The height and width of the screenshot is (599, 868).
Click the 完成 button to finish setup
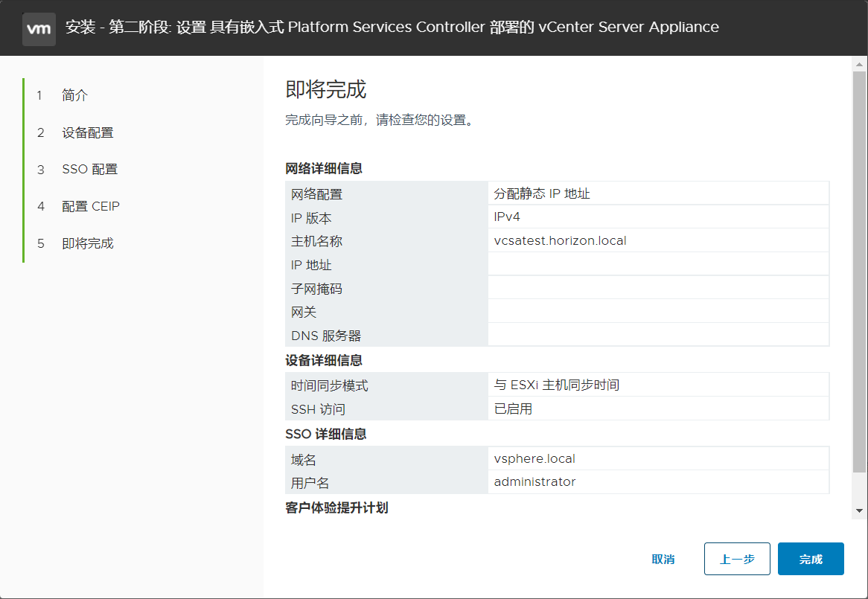pos(811,559)
